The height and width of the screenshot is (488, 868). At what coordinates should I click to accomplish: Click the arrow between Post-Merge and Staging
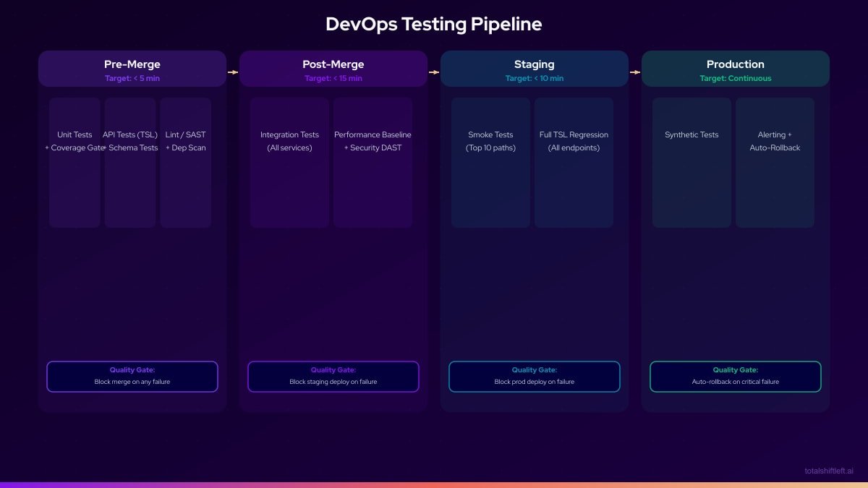(x=433, y=72)
